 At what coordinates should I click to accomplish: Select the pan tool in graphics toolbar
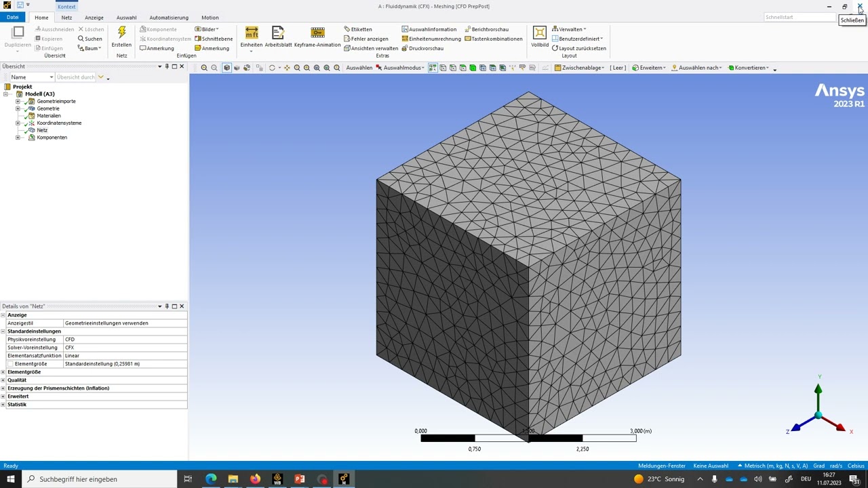pyautogui.click(x=287, y=68)
